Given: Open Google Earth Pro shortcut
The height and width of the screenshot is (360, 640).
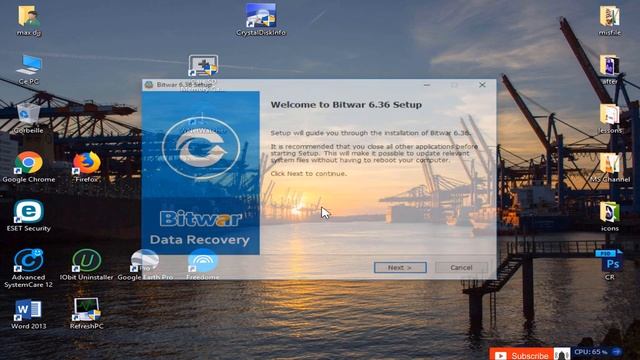Looking at the screenshot, I should (145, 264).
